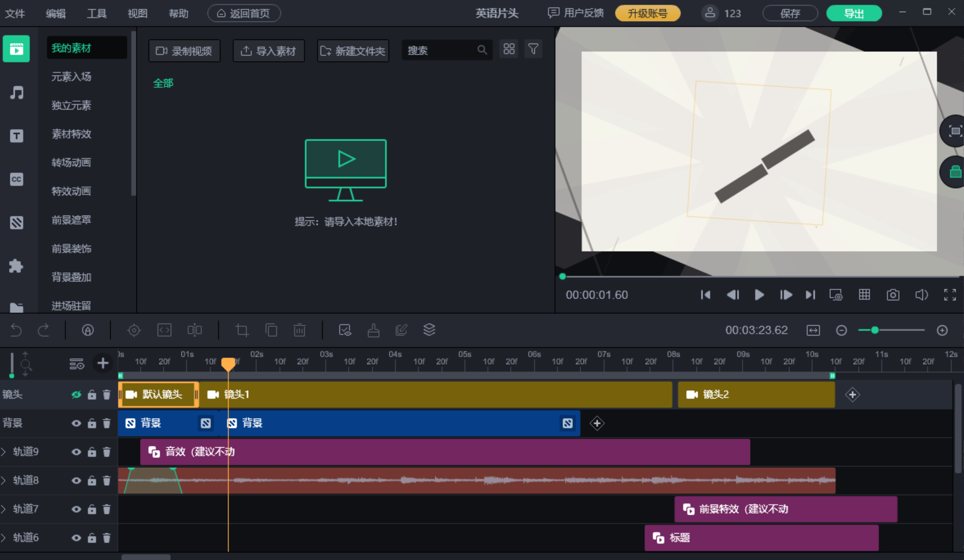
Task: Hide the 背景 track with its eye toggle
Action: 76,423
